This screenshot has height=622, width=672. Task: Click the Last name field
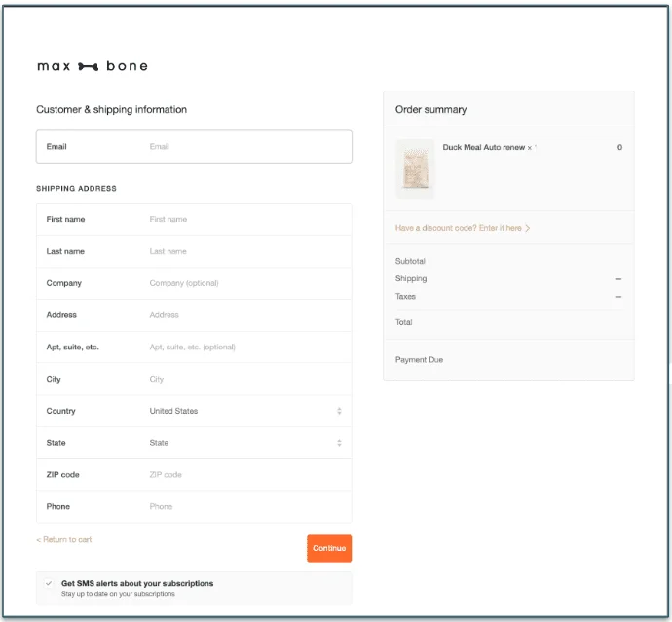194,251
